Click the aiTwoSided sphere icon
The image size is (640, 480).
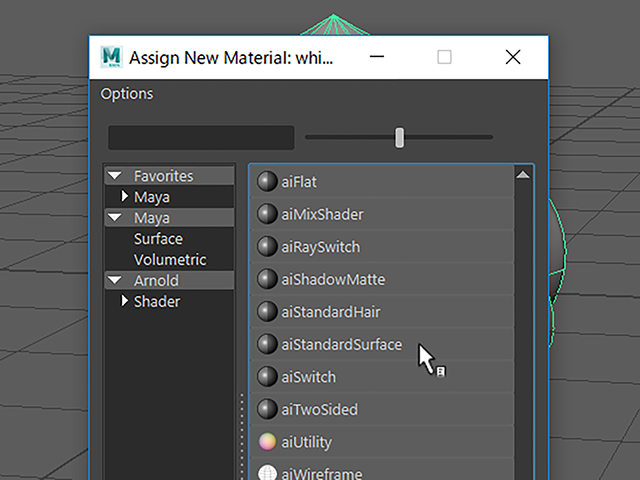tap(267, 409)
